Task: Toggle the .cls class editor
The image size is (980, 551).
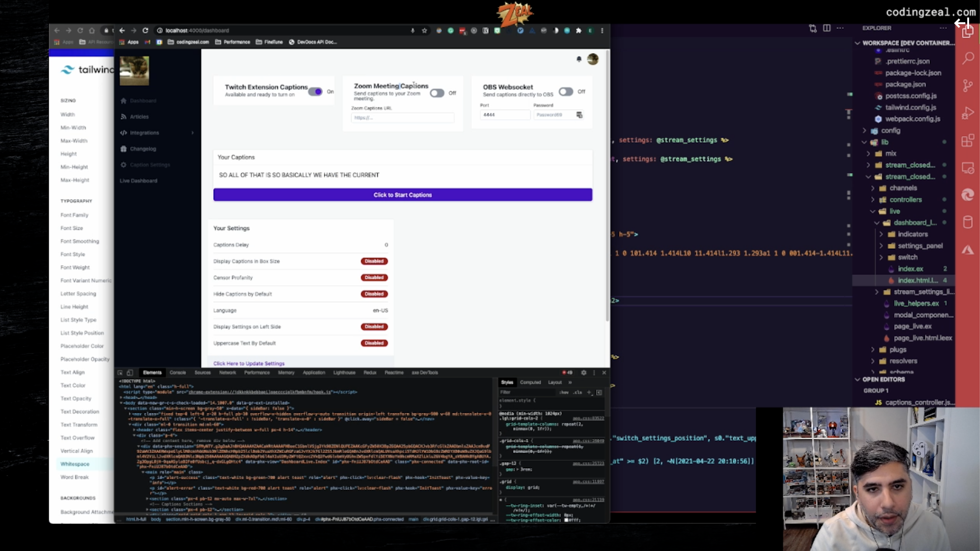Action: pyautogui.click(x=577, y=392)
